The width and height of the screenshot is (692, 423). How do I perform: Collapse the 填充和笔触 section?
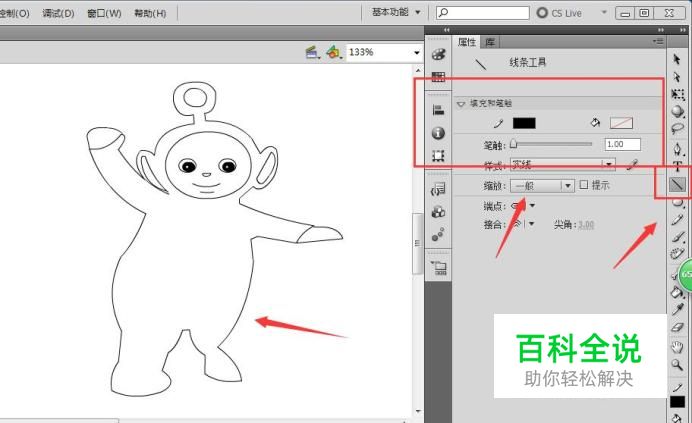pos(461,104)
